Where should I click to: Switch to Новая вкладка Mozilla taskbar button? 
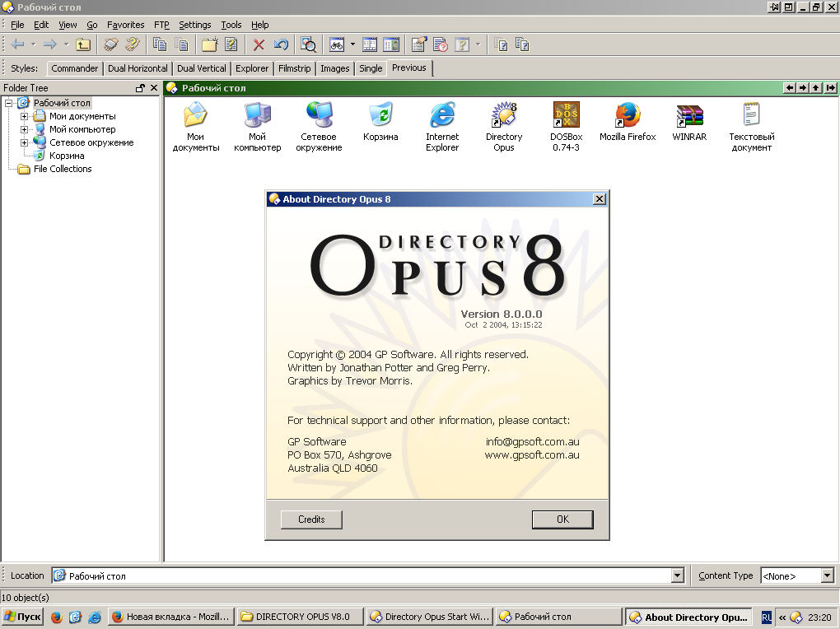[x=171, y=617]
